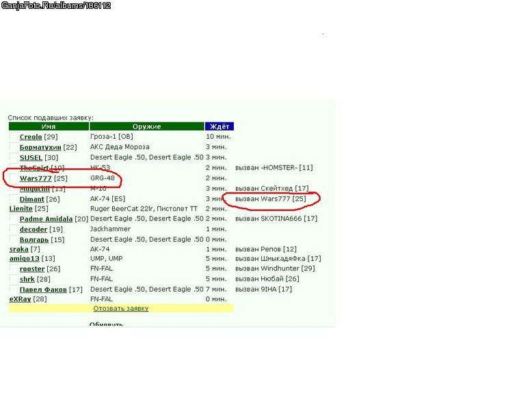
Task: Click the AK-74 weapon in sraka's row
Action: click(x=100, y=249)
